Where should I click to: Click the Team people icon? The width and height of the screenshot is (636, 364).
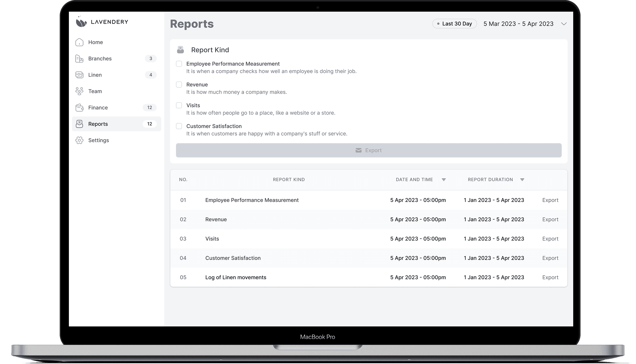[x=79, y=91]
